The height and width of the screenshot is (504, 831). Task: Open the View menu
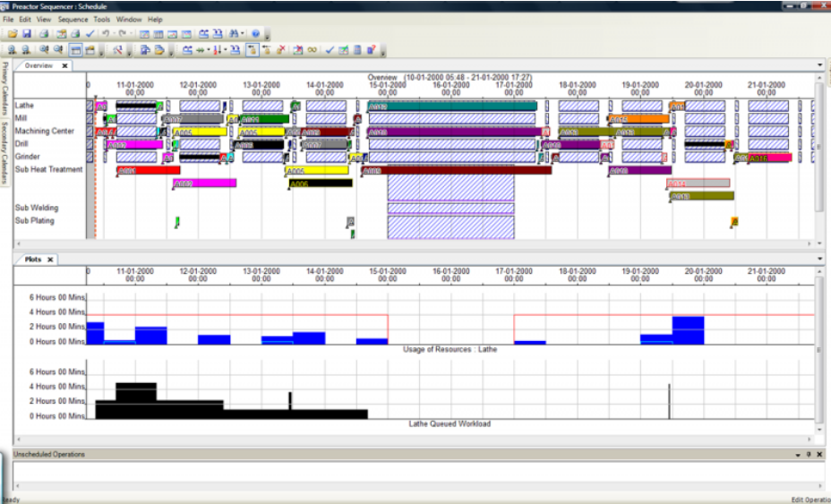(x=44, y=19)
